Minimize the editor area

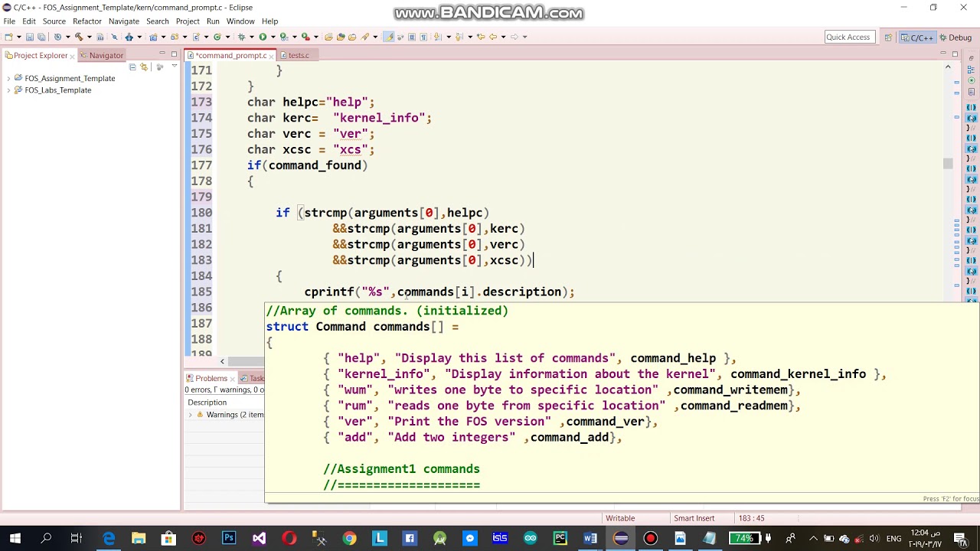tap(943, 54)
